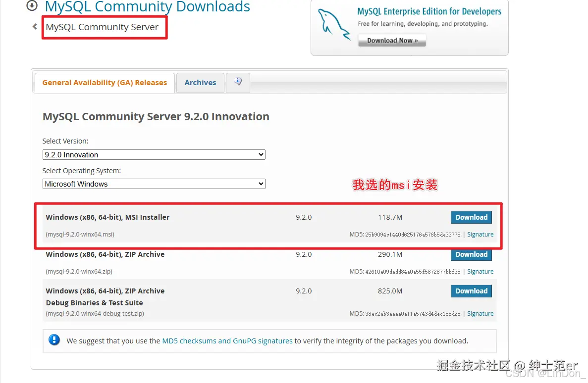Click 9.2.0 version in Debug Binaries row

304,291
